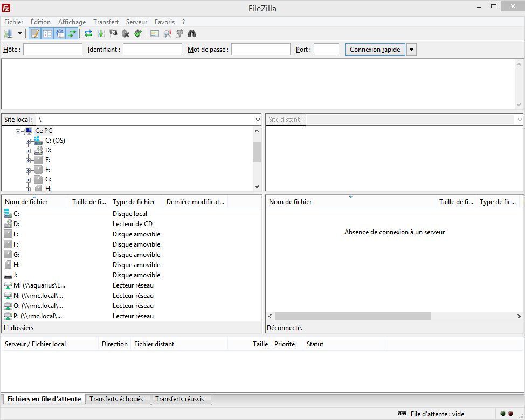Screen dimensions: 525x420
Task: Open the filename filters icon
Action: coord(155,33)
